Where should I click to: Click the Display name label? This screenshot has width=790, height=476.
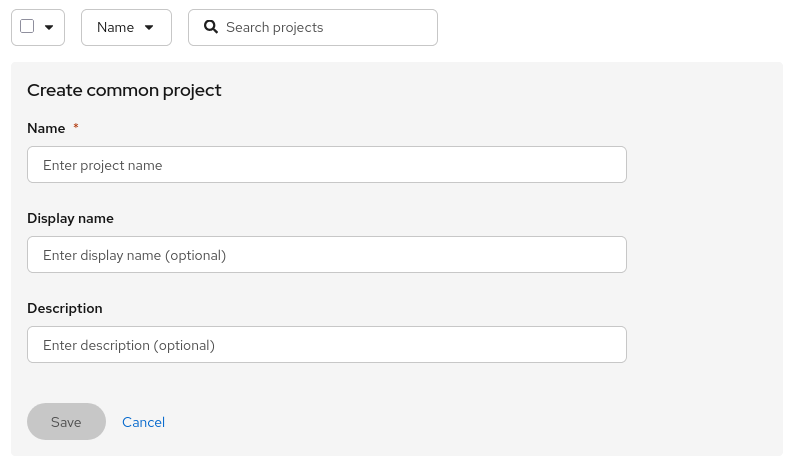tap(70, 218)
